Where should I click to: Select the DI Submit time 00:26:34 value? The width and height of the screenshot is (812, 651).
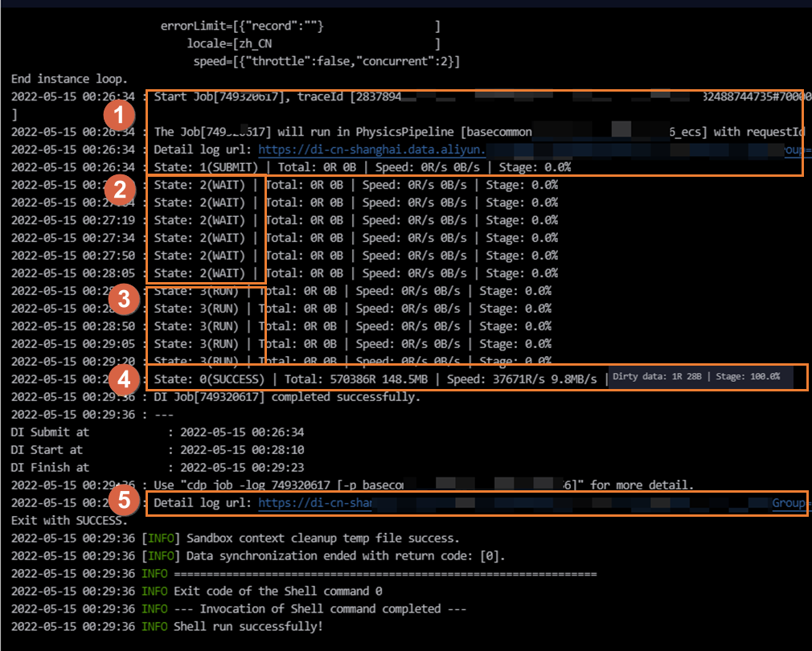click(242, 432)
